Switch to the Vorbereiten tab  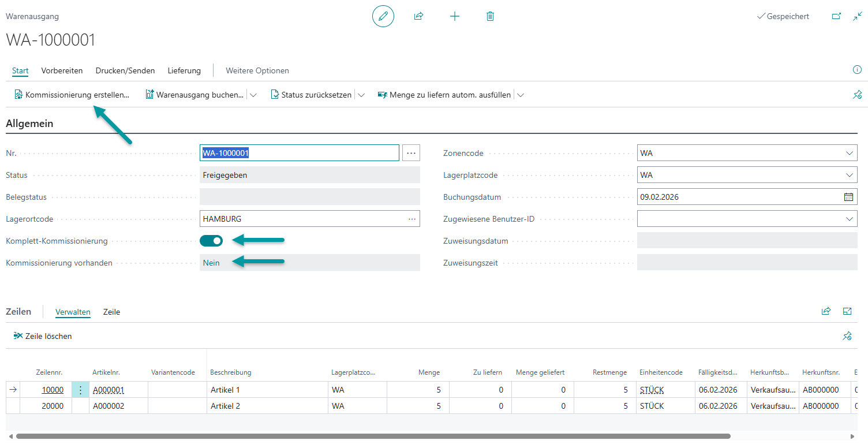[x=62, y=70]
